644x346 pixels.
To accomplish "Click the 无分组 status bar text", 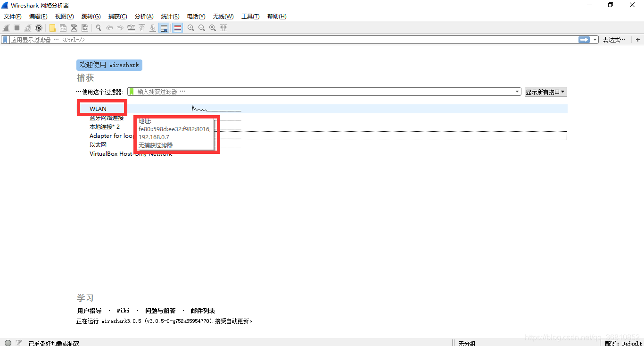I will click(467, 344).
